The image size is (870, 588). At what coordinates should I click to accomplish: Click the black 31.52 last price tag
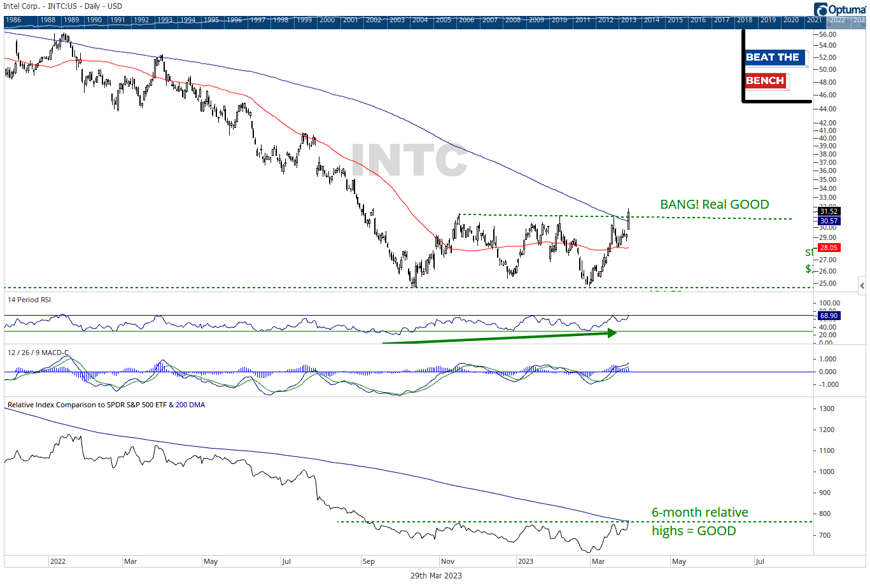tap(829, 211)
